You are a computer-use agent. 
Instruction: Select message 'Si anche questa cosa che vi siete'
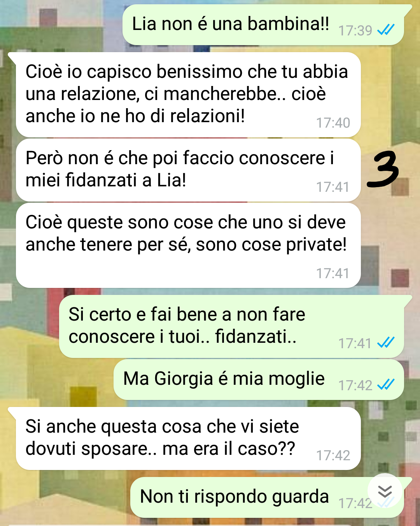(x=188, y=438)
